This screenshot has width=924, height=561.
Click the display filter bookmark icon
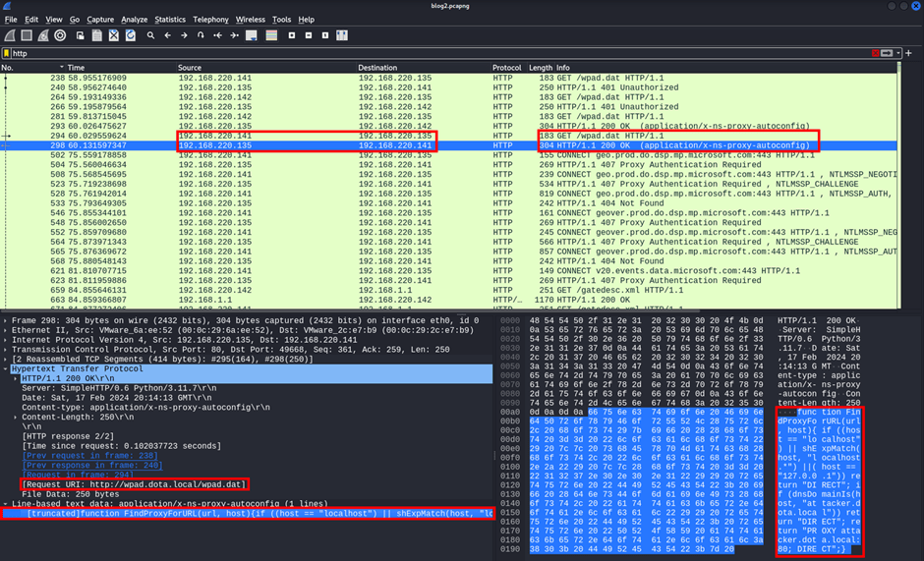point(7,53)
